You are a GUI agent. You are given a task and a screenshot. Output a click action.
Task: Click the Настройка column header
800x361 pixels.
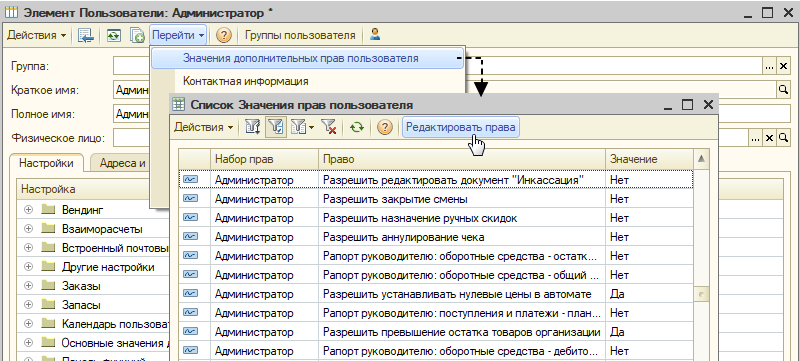point(94,189)
